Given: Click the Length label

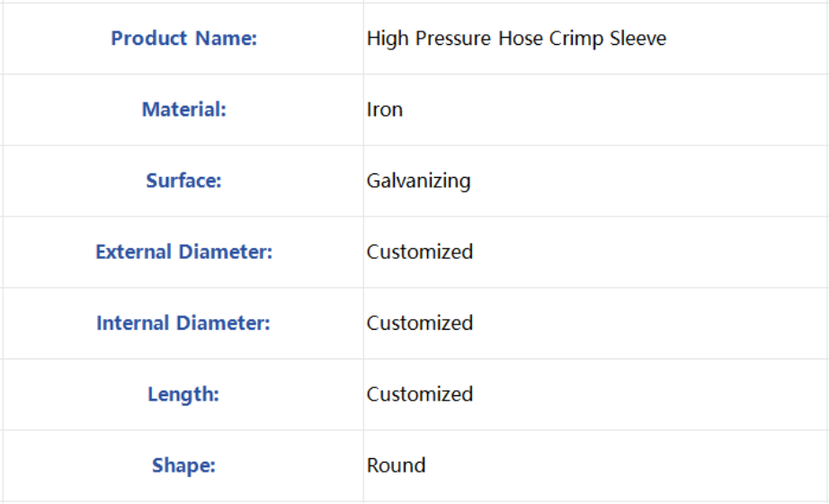Looking at the screenshot, I should [x=183, y=394].
